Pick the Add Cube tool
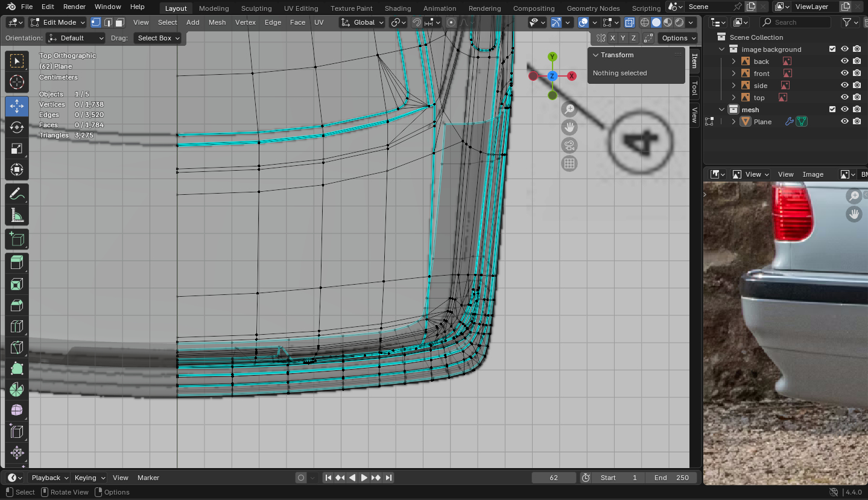Screen dimensions: 868x500 click(17, 239)
